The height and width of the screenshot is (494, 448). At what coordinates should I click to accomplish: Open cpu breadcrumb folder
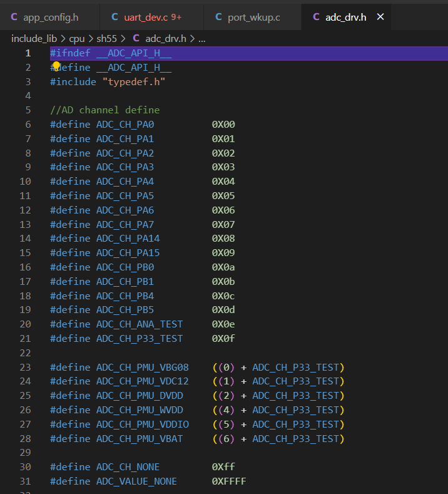(x=77, y=39)
